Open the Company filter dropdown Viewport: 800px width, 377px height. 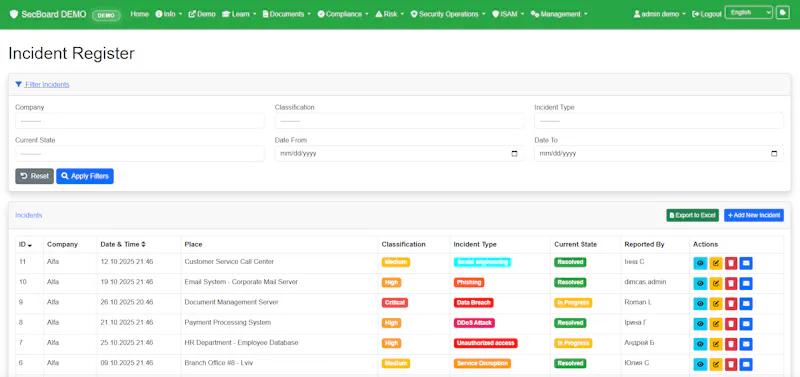point(140,121)
